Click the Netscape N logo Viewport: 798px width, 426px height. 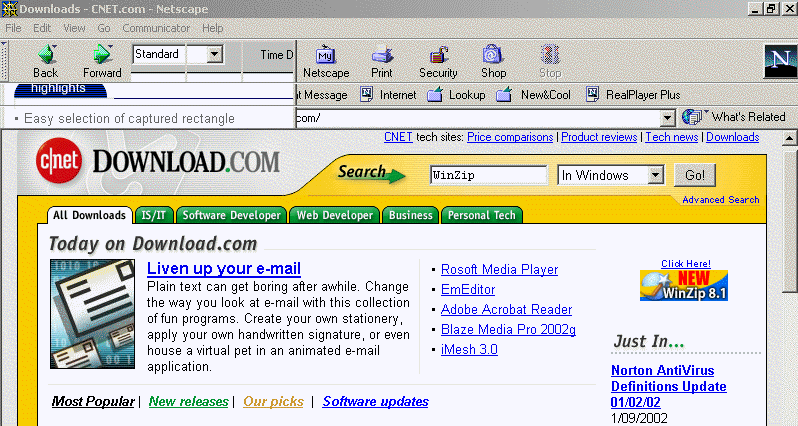[780, 61]
